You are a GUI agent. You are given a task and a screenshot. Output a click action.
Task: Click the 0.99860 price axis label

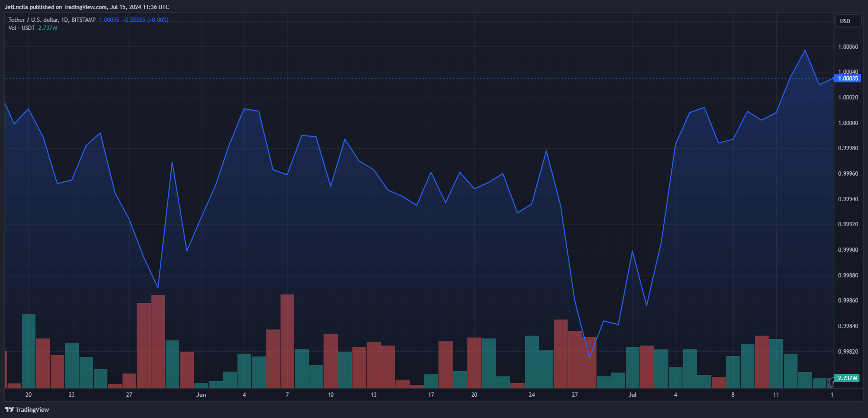coord(848,301)
